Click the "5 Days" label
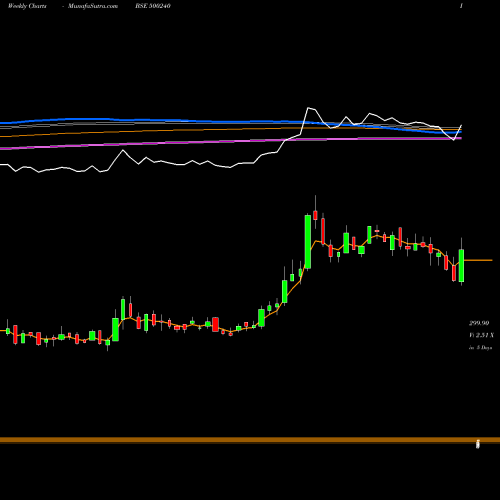This screenshot has width=500, height=500. (484, 347)
